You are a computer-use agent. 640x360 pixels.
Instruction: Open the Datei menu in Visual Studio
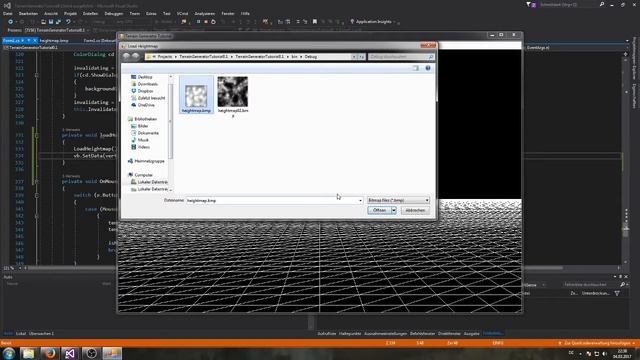click(x=7, y=13)
